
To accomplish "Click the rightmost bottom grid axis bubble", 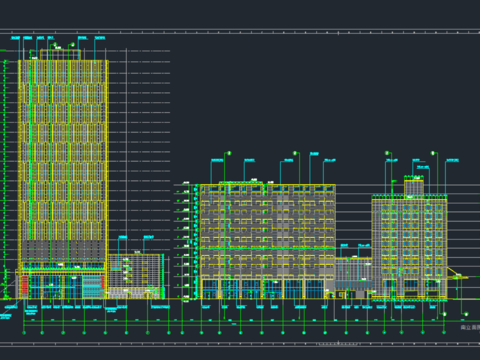I will [x=444, y=332].
